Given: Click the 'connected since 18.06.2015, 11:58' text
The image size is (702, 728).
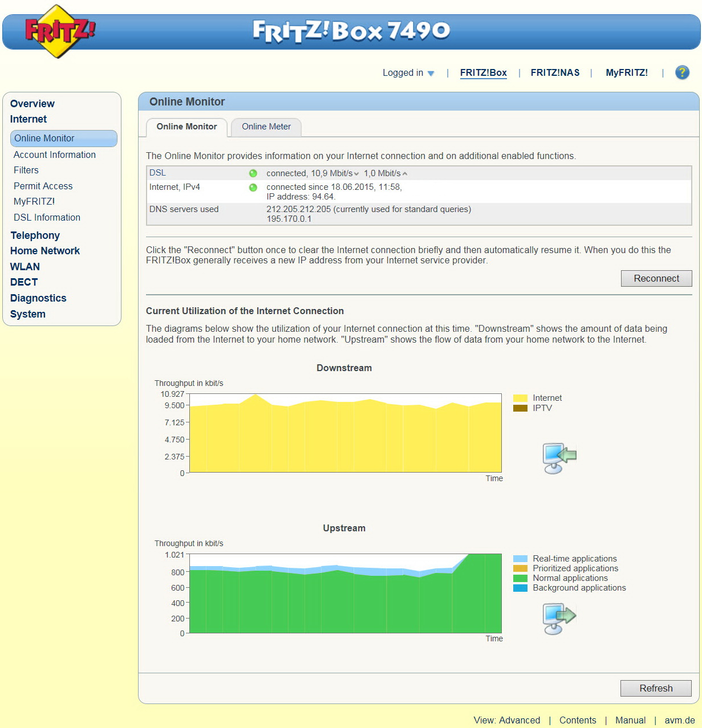Looking at the screenshot, I should [334, 187].
